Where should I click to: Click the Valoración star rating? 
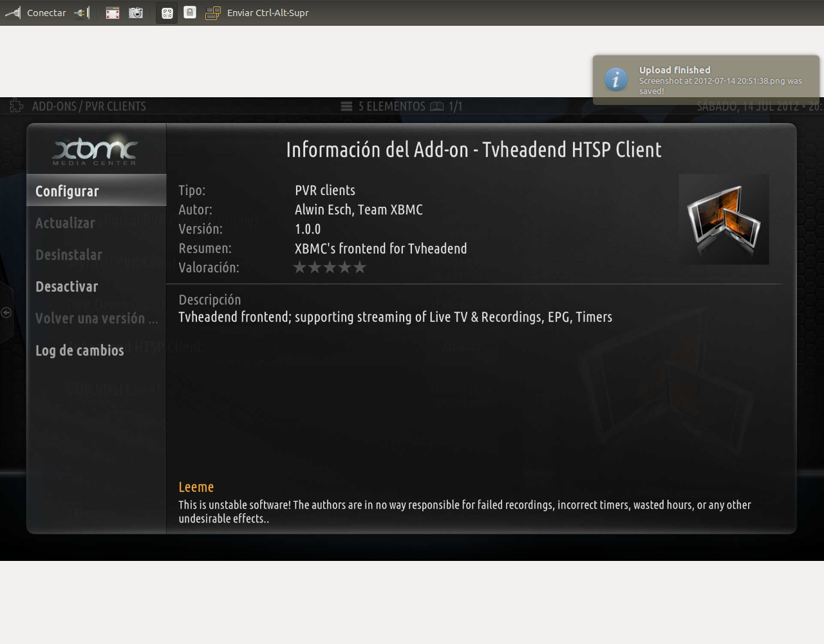click(x=330, y=267)
